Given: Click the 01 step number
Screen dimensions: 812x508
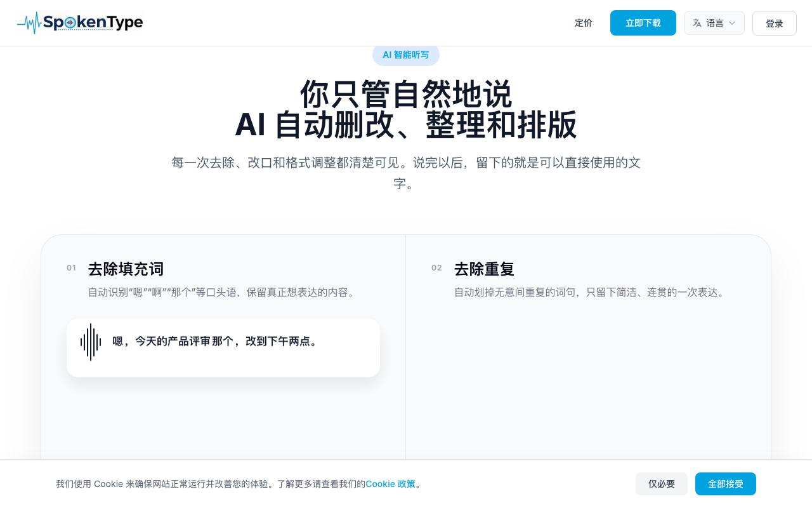Looking at the screenshot, I should pos(71,268).
